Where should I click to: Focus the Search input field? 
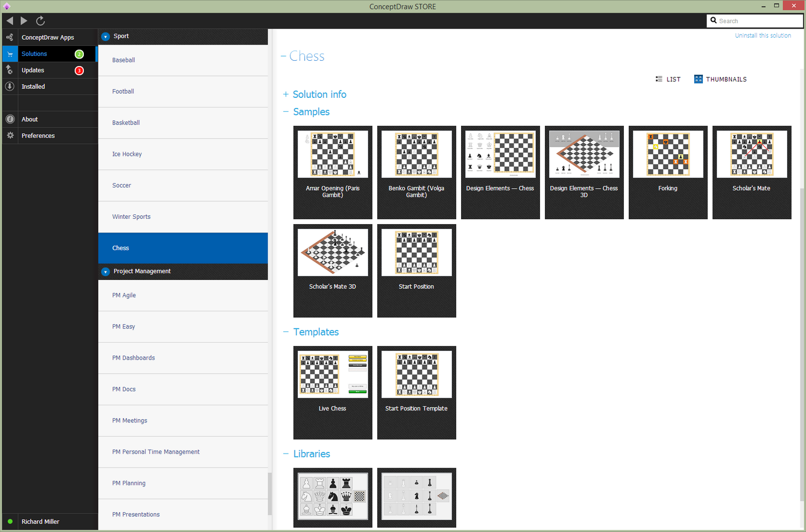[x=755, y=20]
